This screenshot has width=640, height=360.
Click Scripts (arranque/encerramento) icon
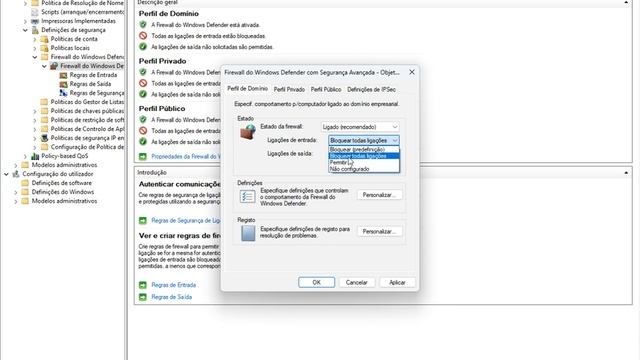pos(35,12)
